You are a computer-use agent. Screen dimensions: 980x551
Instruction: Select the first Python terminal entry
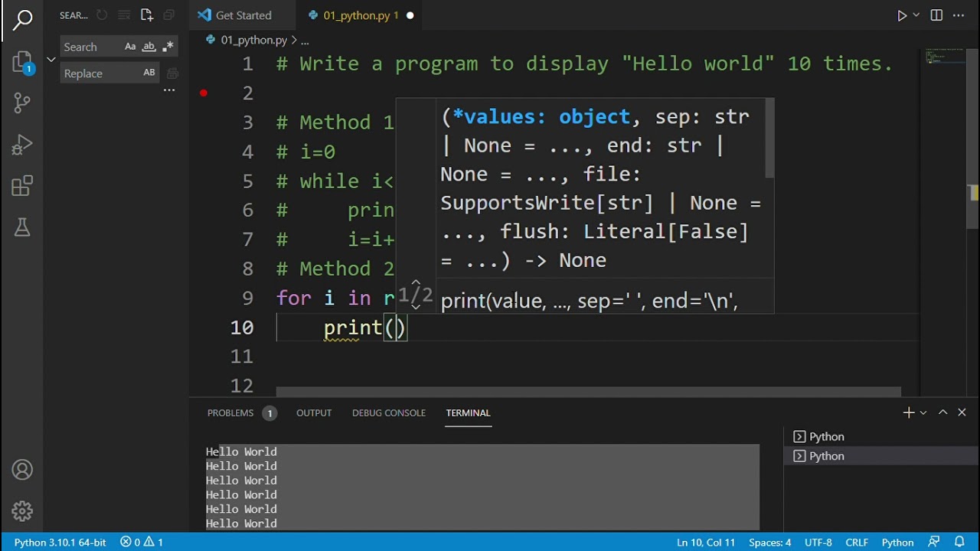pos(880,436)
